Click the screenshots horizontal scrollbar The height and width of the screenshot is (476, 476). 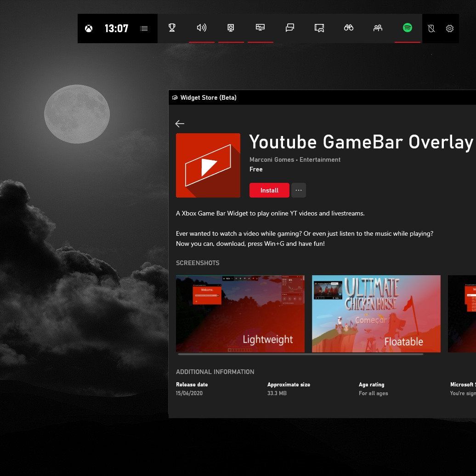(x=300, y=354)
